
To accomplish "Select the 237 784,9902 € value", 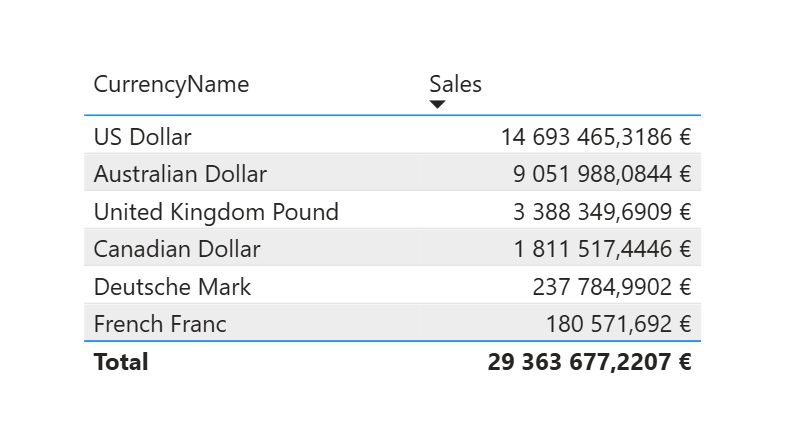I will (611, 287).
